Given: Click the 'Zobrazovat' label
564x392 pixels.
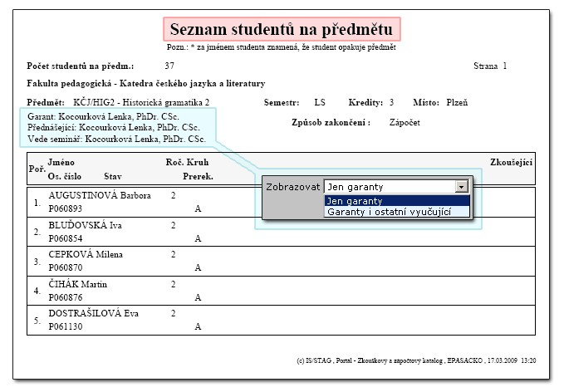Looking at the screenshot, I should coord(292,187).
